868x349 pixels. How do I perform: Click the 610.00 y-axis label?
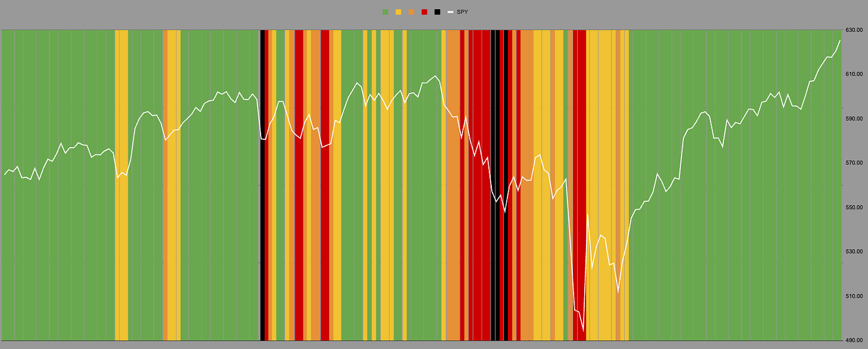coord(854,74)
